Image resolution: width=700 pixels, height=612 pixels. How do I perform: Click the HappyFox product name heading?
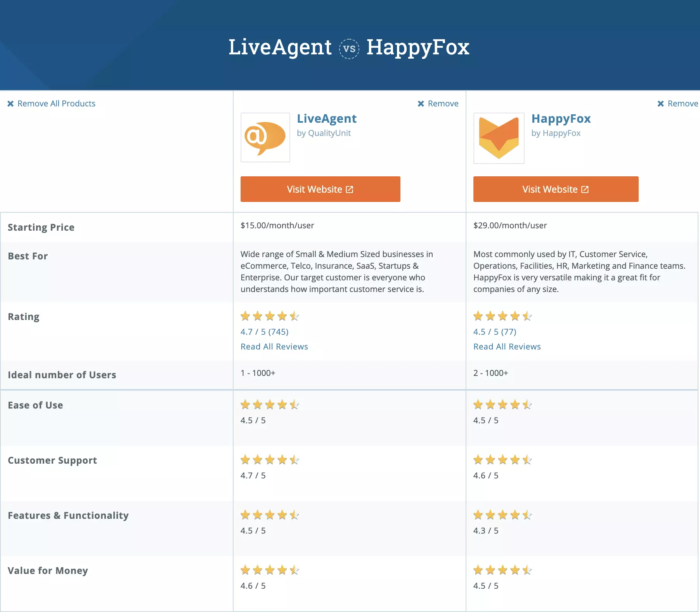(x=561, y=118)
